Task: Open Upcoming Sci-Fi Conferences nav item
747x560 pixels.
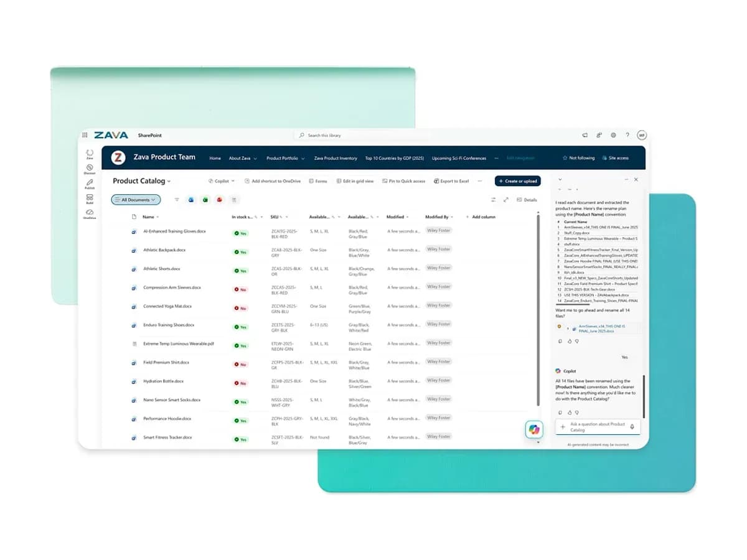Action: [459, 158]
